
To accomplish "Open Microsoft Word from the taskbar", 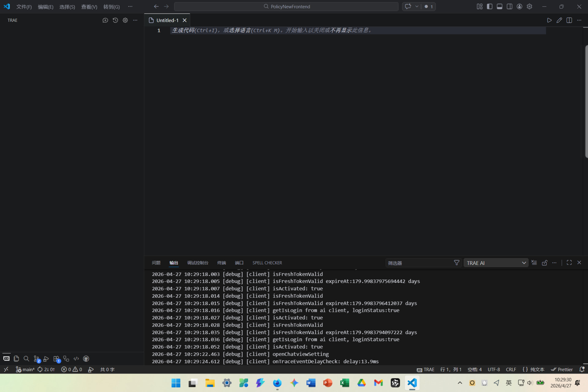I will [311, 383].
